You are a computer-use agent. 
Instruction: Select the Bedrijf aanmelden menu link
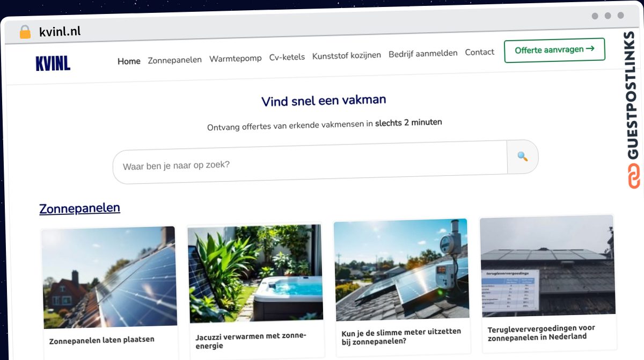[x=423, y=54]
